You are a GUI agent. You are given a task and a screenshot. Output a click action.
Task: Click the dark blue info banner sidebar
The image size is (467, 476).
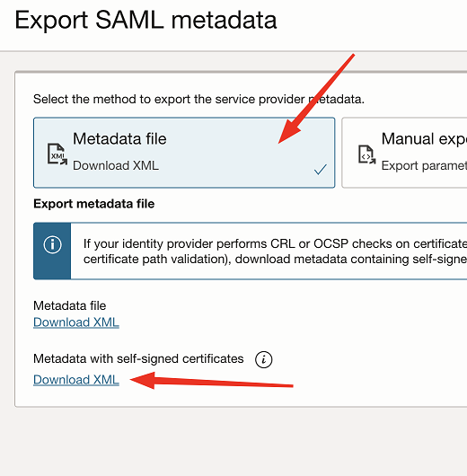pyautogui.click(x=52, y=251)
